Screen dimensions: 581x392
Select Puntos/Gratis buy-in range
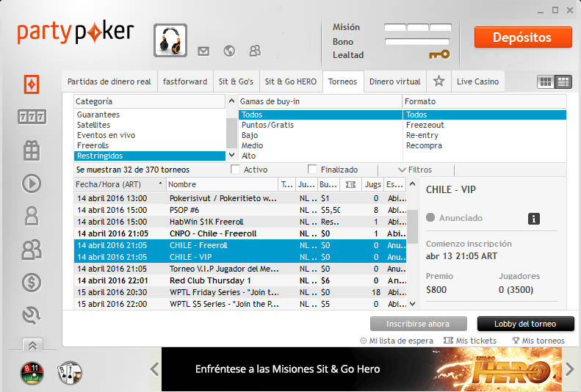click(x=320, y=125)
